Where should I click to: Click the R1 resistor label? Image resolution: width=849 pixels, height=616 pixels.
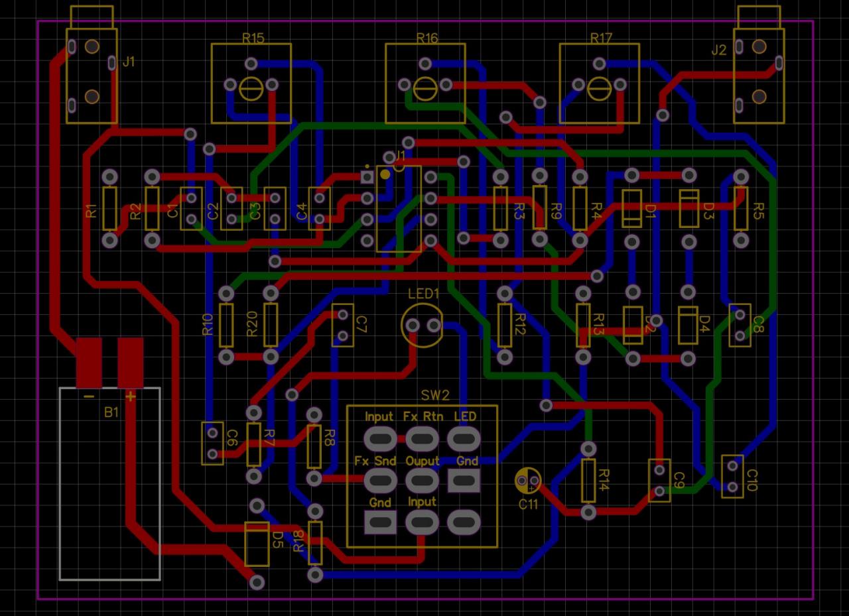92,212
